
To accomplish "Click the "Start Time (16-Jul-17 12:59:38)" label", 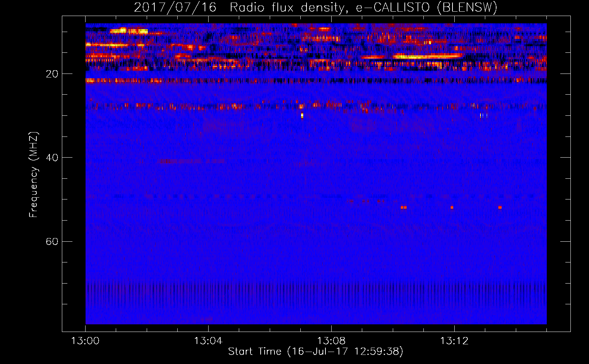I will [x=316, y=352].
